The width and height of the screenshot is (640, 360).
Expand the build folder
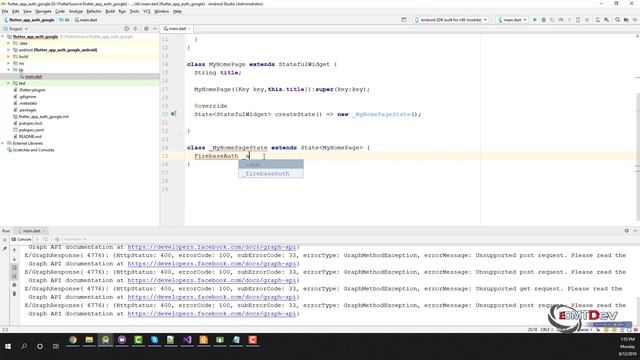tap(9, 57)
